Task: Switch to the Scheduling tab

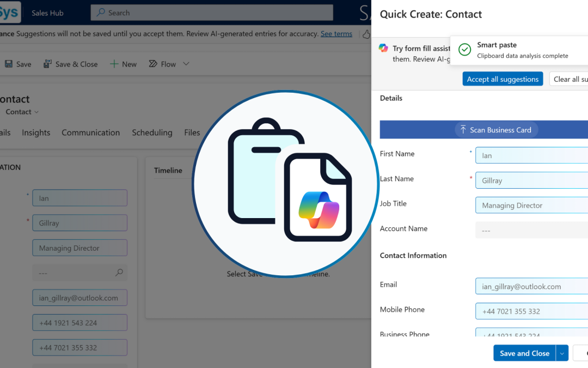Action: click(152, 132)
